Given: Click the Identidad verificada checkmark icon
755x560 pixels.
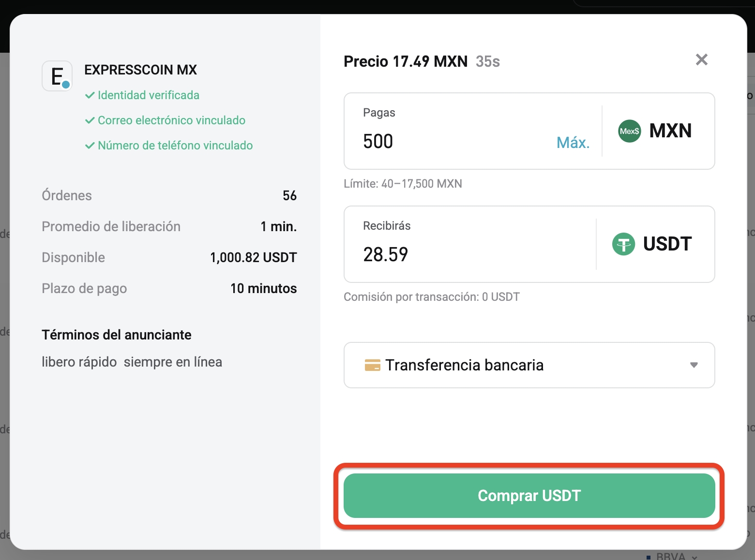Looking at the screenshot, I should pyautogui.click(x=90, y=95).
